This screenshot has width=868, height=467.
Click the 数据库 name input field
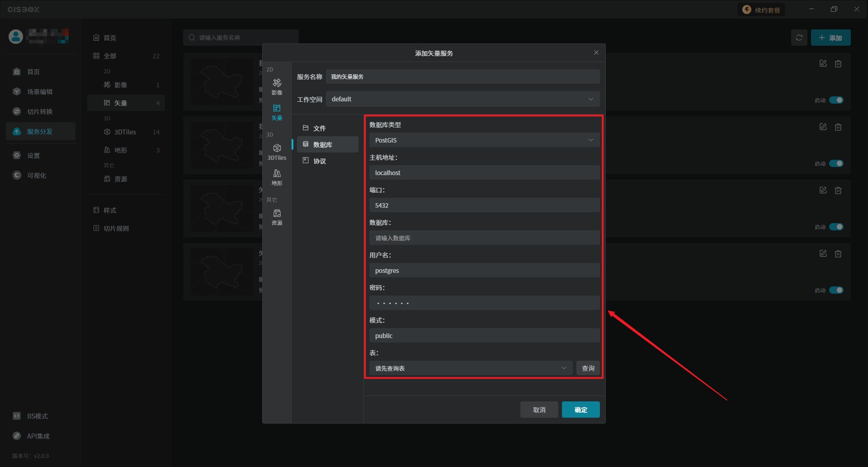click(x=484, y=238)
